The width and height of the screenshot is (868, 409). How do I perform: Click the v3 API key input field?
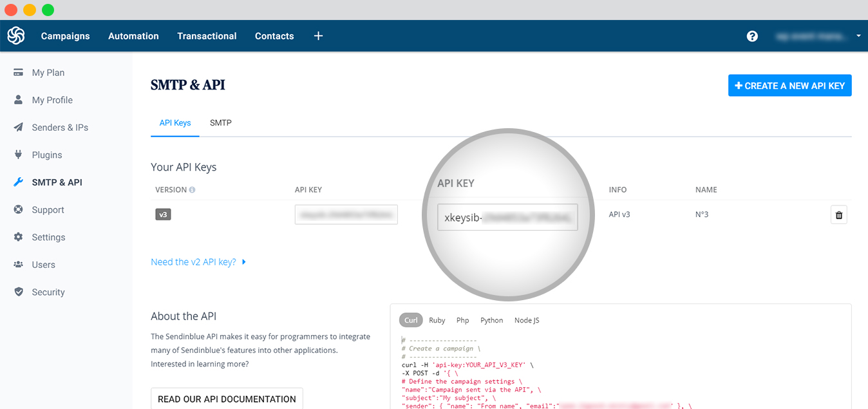click(346, 214)
